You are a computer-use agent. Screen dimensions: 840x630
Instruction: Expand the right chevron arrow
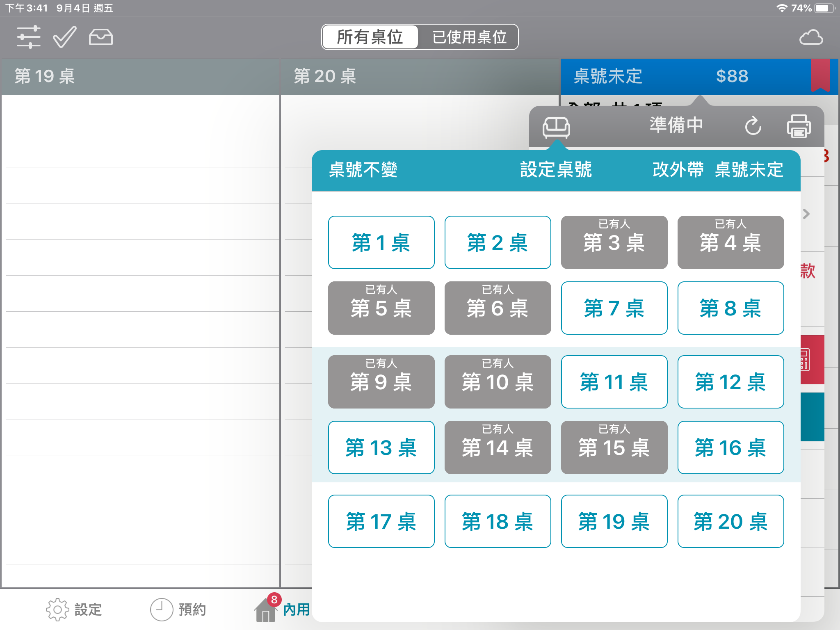pos(806,214)
